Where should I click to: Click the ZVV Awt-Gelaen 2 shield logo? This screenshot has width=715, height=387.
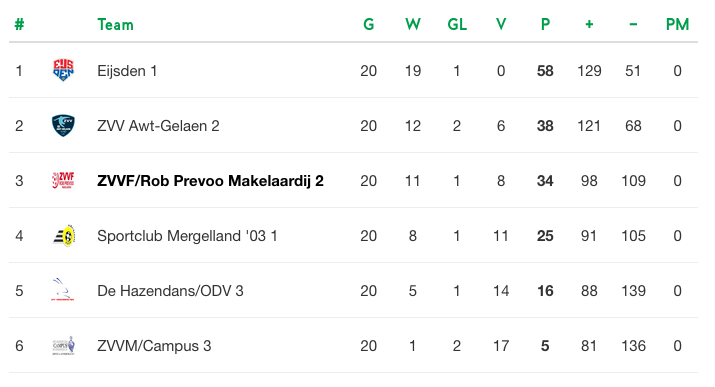click(63, 125)
